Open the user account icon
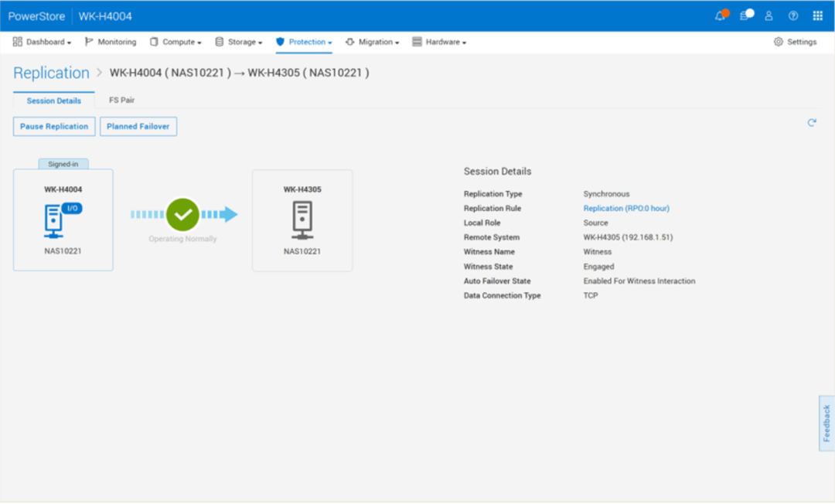 click(x=769, y=16)
